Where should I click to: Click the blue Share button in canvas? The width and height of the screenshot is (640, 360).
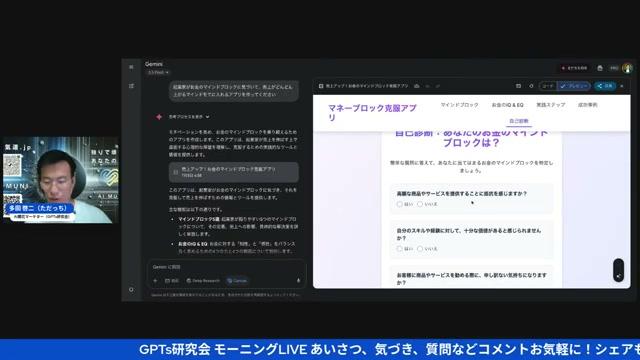click(605, 86)
